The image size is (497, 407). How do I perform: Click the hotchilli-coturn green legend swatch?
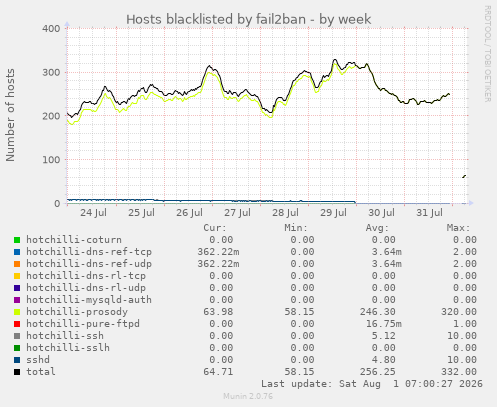click(17, 240)
